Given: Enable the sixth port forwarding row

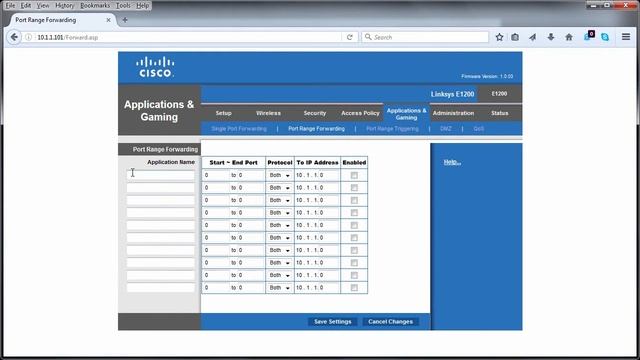Looking at the screenshot, I should click(x=354, y=238).
